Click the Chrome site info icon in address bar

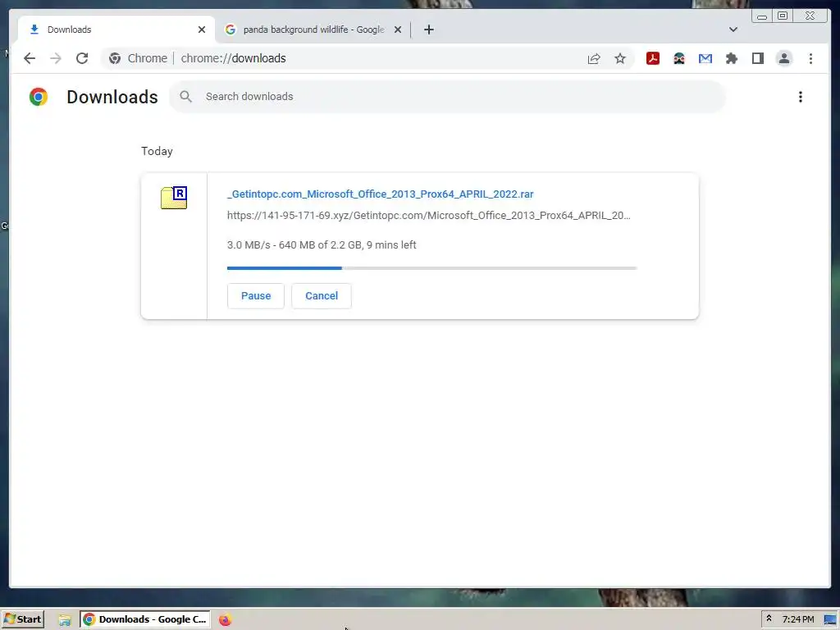click(115, 58)
